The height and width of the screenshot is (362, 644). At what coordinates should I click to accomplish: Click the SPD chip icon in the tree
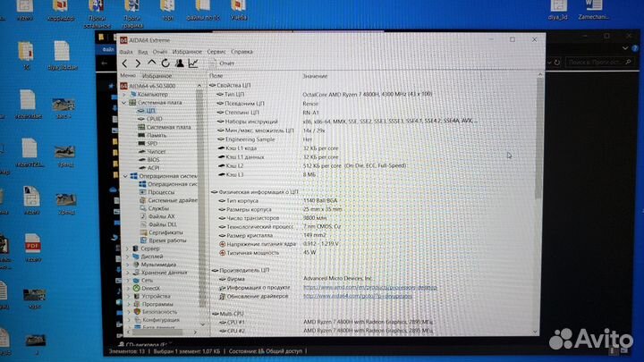point(141,144)
